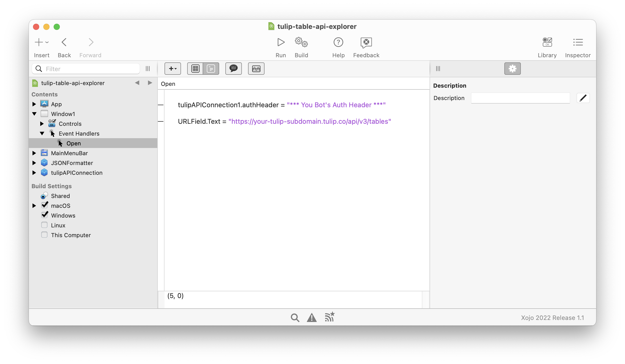Edit Description with the pencil icon
Image resolution: width=625 pixels, height=364 pixels.
tap(583, 98)
